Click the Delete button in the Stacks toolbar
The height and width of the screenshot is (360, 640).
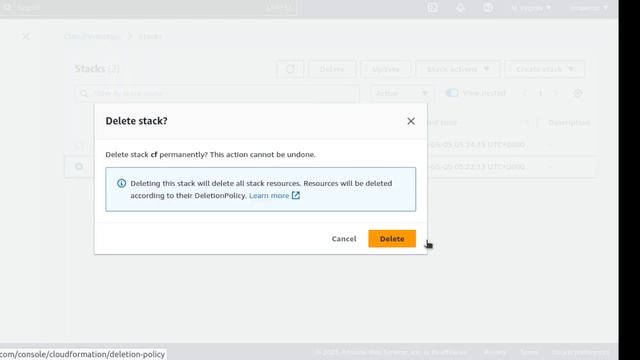click(332, 69)
